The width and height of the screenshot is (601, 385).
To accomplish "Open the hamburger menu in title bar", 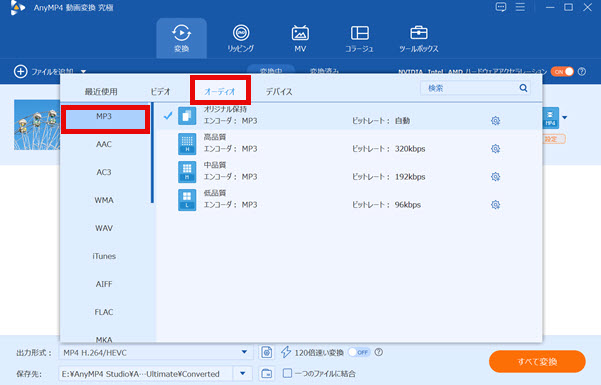I will pos(520,7).
